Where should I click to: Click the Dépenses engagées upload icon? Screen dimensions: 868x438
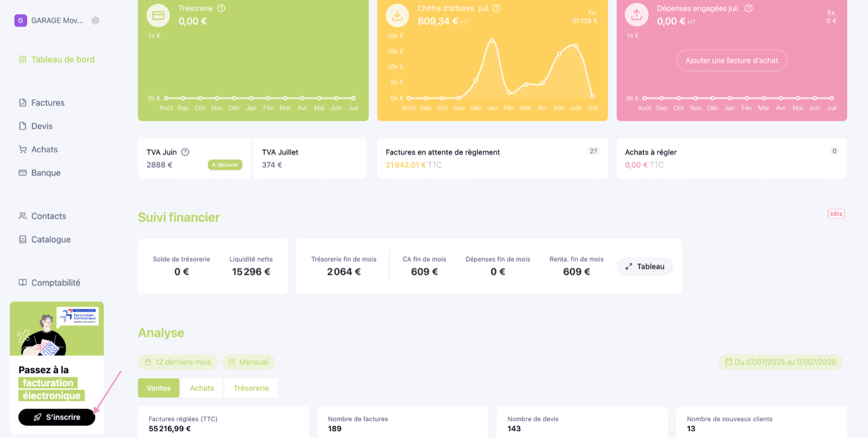[636, 15]
